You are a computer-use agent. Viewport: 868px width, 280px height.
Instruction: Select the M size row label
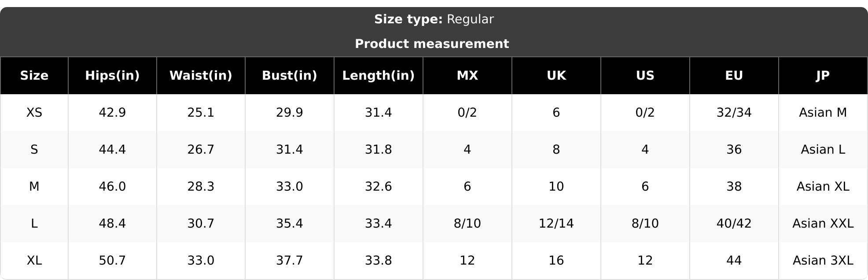34,187
